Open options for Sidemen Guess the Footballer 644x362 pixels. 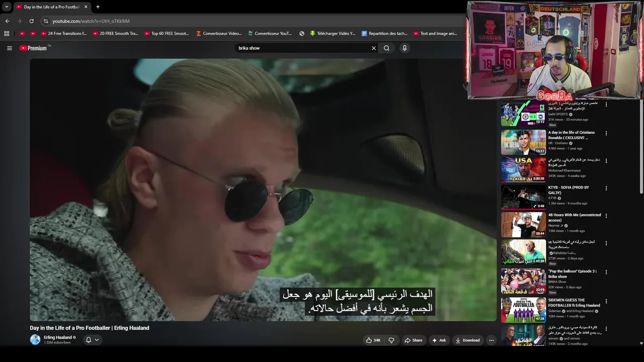tap(606, 301)
